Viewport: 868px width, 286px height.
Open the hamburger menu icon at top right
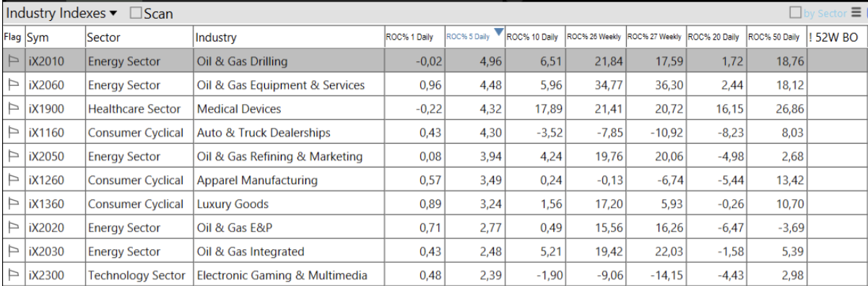(856, 12)
